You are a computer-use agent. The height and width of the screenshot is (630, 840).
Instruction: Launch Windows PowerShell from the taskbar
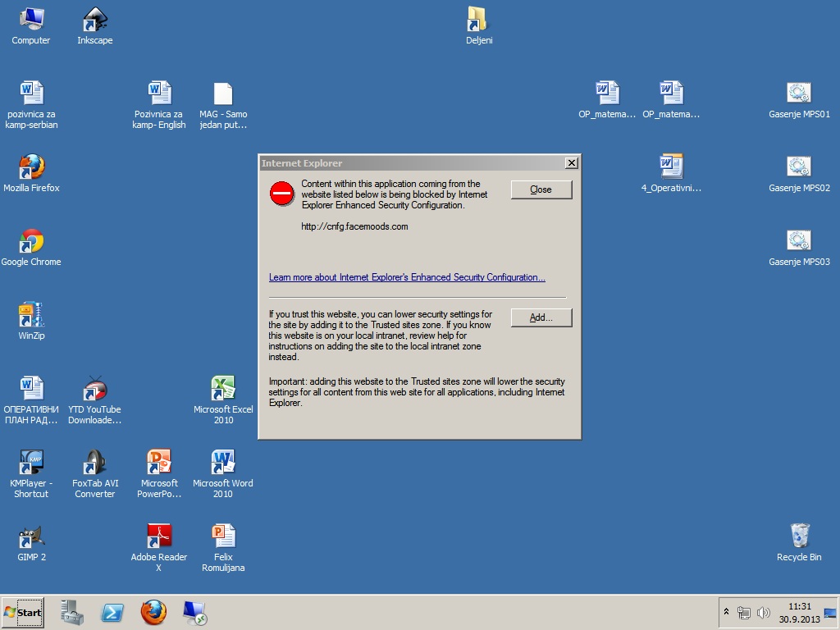pos(112,612)
